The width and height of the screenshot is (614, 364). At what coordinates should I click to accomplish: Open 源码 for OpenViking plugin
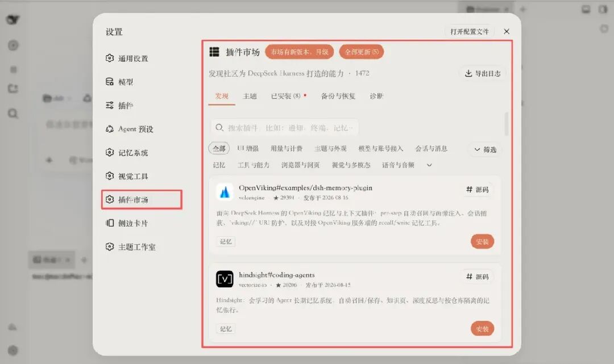(x=478, y=190)
